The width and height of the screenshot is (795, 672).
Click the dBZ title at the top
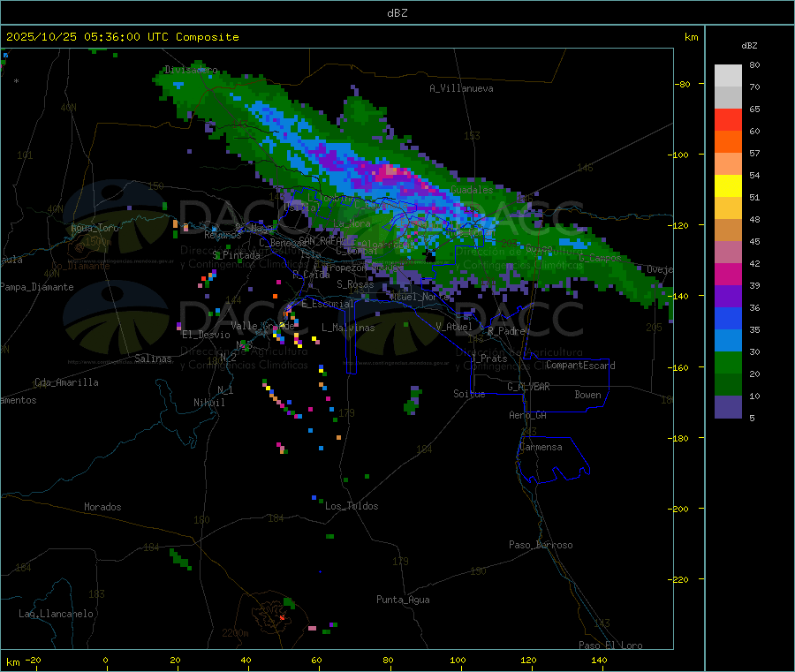click(397, 12)
